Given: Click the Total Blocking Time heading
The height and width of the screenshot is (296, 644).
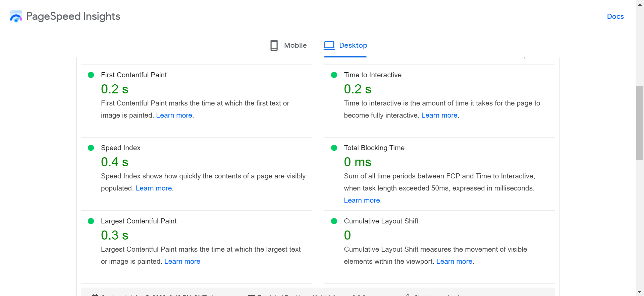Looking at the screenshot, I should click(374, 148).
